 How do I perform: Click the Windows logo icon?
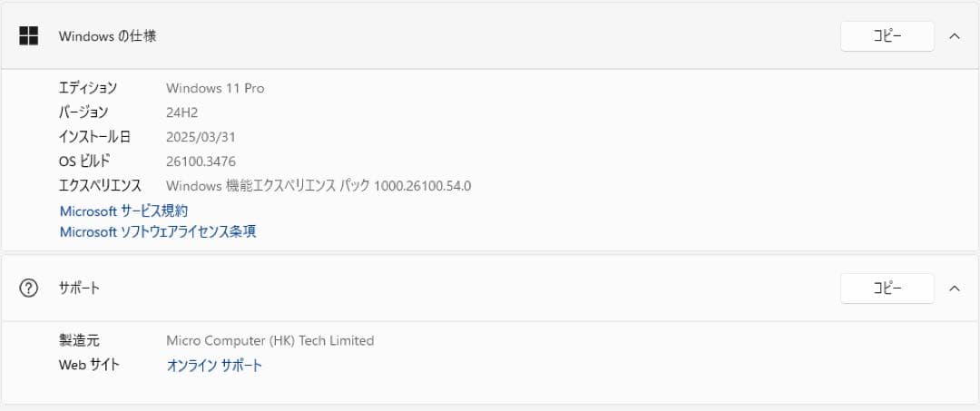[29, 36]
